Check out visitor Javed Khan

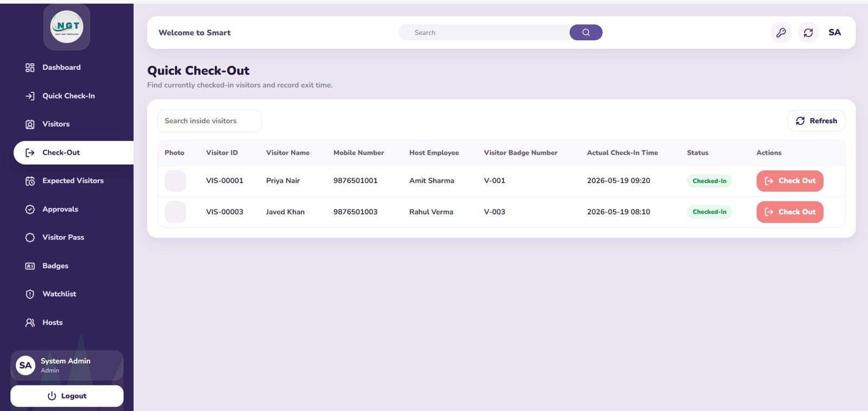pyautogui.click(x=790, y=212)
